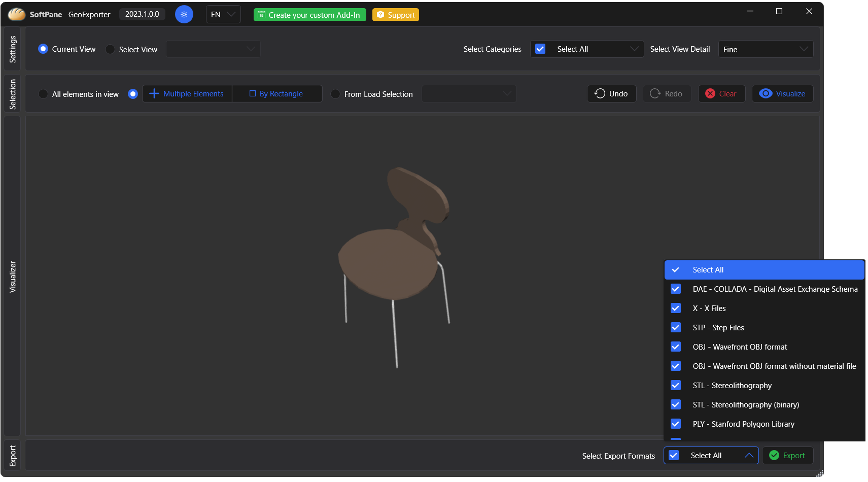Click the 3D chair model preview
The height and width of the screenshot is (482, 868).
pyautogui.click(x=394, y=267)
